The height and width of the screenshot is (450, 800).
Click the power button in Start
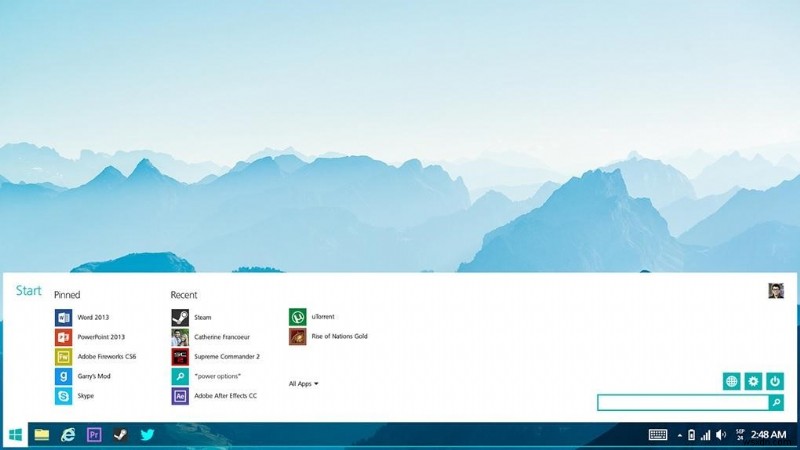click(x=774, y=381)
